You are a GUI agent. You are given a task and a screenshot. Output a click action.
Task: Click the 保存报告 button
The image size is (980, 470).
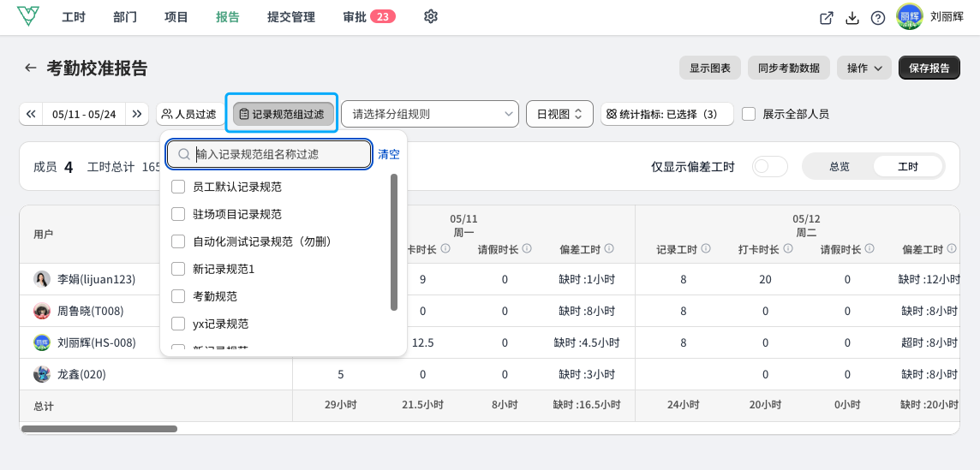pos(929,68)
